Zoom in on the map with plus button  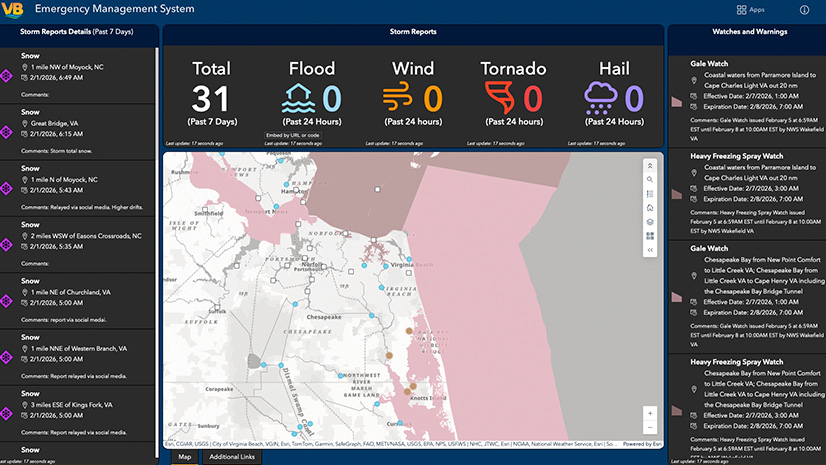pyautogui.click(x=650, y=413)
